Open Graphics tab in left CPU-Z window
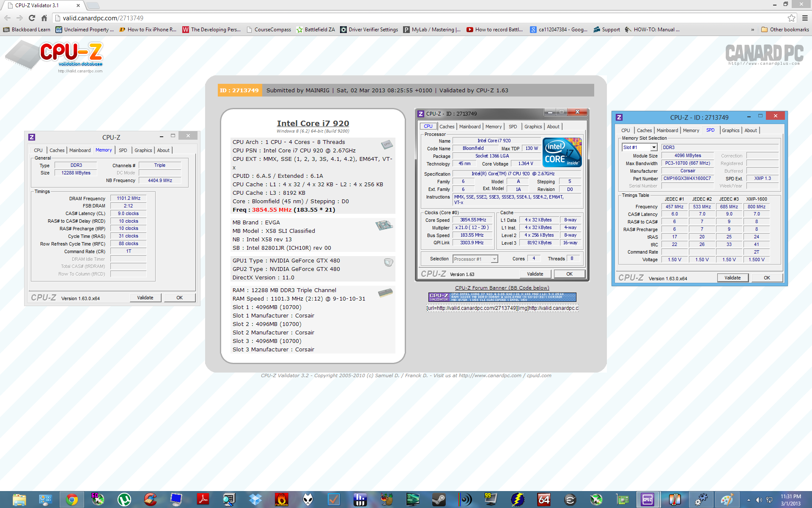812x508 pixels. pos(143,150)
